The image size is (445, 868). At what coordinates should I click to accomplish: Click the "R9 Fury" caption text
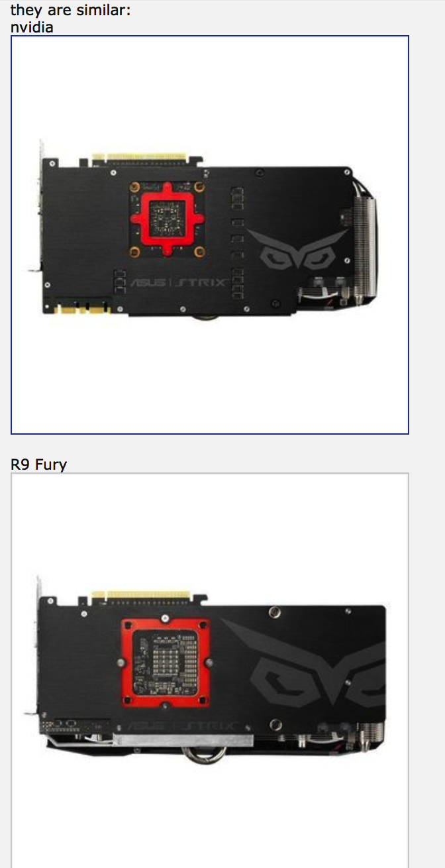click(39, 464)
